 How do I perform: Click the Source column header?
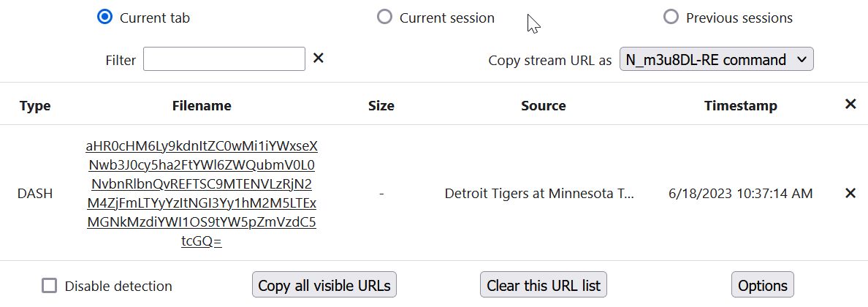tap(544, 106)
